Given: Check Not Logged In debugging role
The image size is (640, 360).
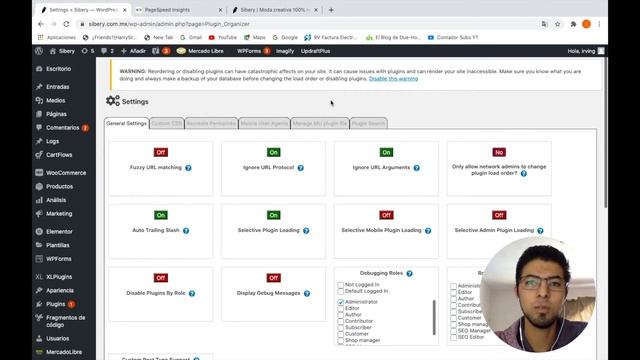Looking at the screenshot, I should pos(340,284).
